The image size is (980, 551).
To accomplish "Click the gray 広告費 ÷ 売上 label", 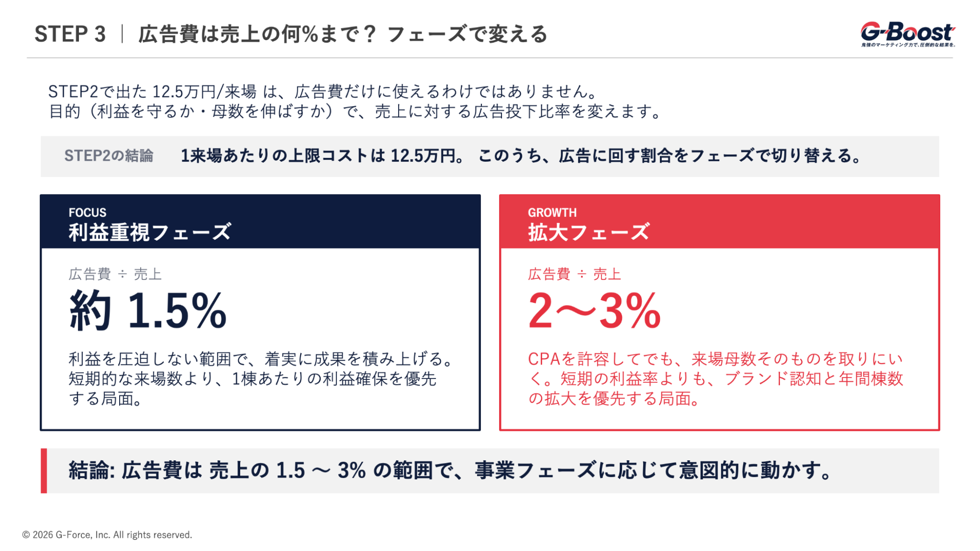I will [x=115, y=274].
